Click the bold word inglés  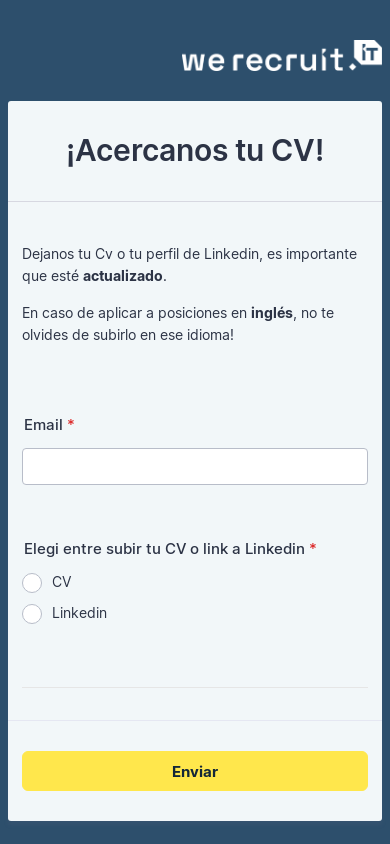point(272,313)
